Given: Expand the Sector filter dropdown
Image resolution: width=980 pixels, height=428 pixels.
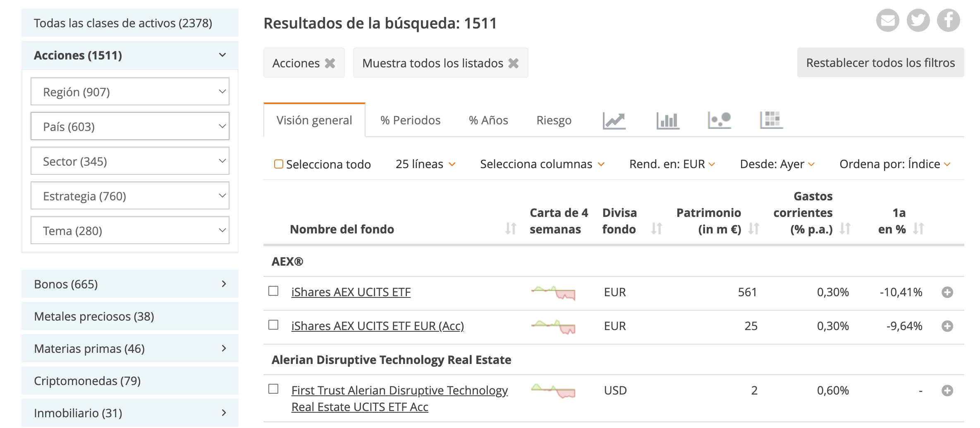Looking at the screenshot, I should [130, 161].
